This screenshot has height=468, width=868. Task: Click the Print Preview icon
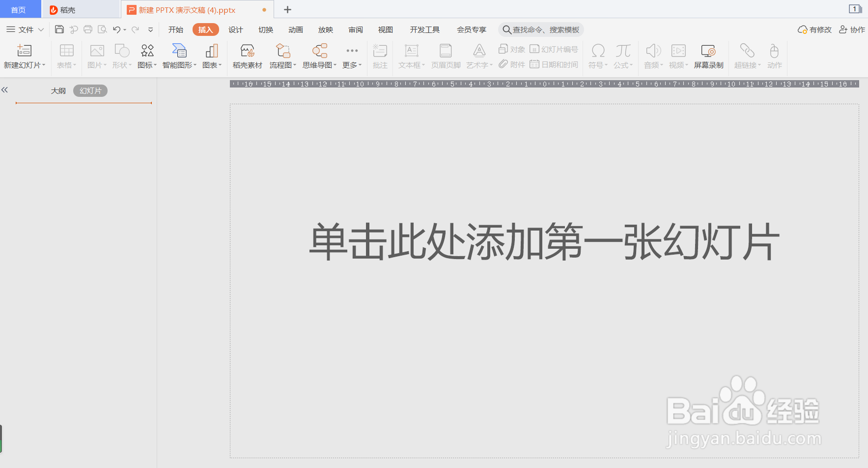click(102, 29)
